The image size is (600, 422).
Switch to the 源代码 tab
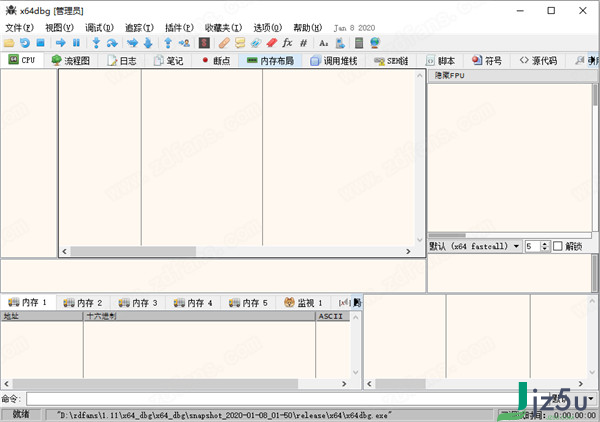pos(538,60)
